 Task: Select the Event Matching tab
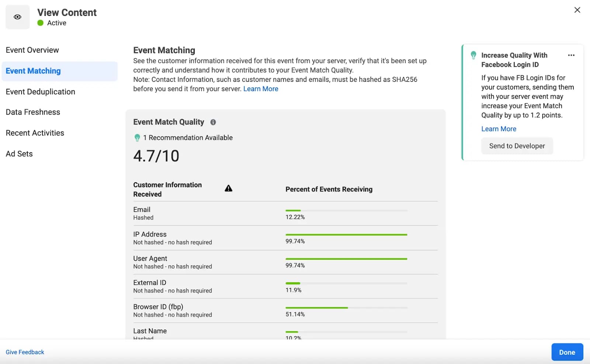tap(33, 71)
